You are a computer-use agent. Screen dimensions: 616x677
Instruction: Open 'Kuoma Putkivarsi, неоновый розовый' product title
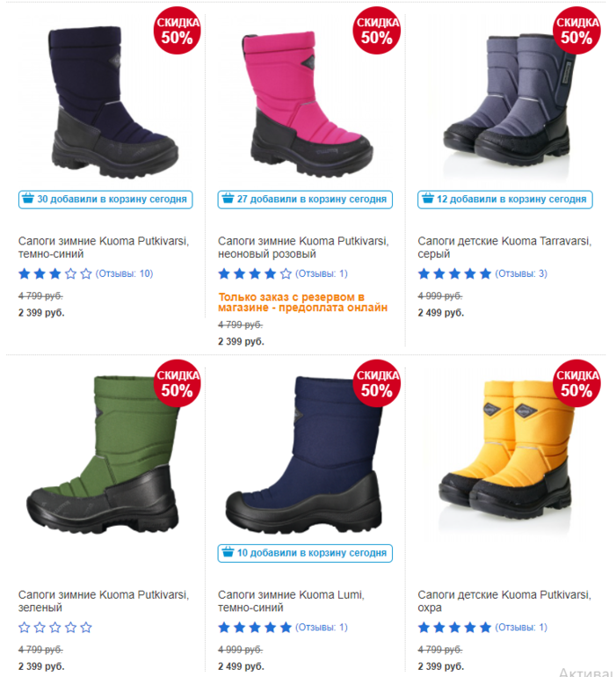(x=303, y=247)
